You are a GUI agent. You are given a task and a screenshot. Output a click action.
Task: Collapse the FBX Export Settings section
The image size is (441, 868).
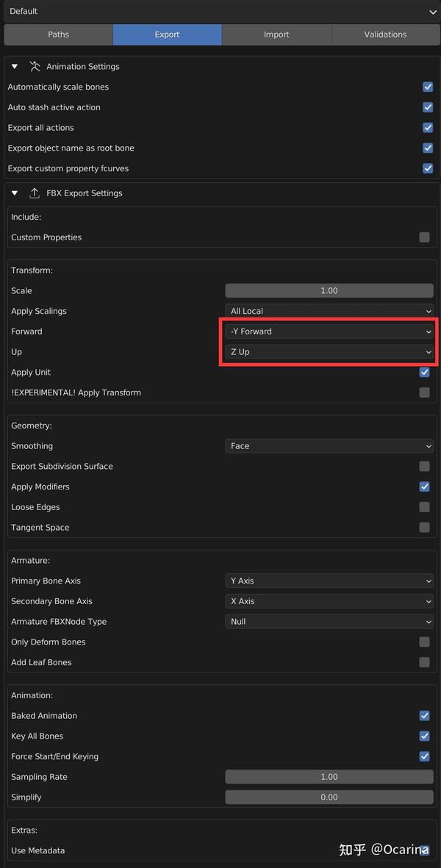point(15,193)
